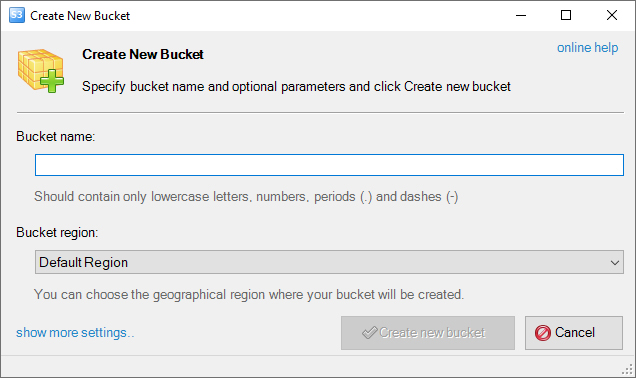Click the resize grip in dialog corner
The image size is (636, 378).
click(x=628, y=369)
